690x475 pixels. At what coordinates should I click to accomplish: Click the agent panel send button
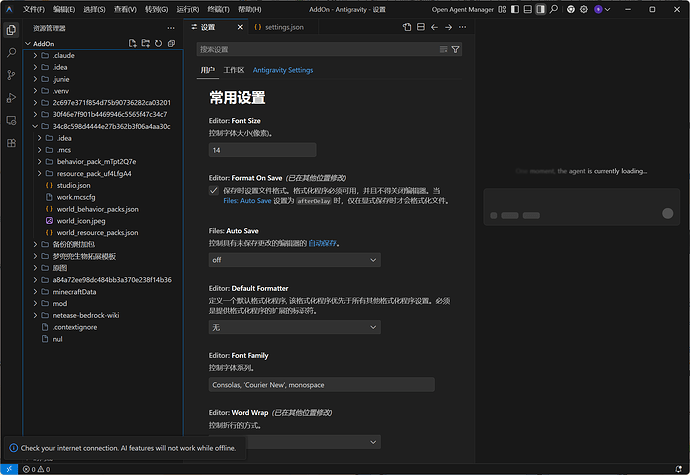668,214
